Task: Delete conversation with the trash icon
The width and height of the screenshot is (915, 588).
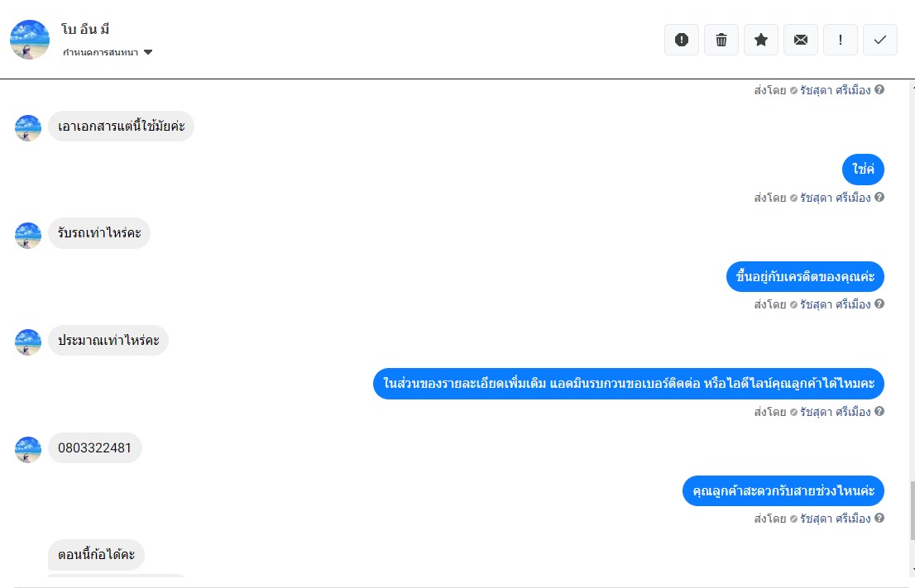Action: pos(721,40)
